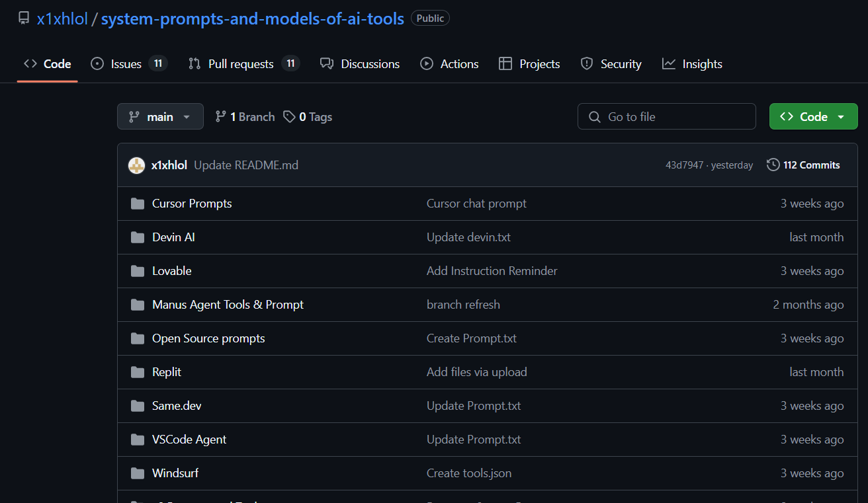Click the Insights graph icon
The height and width of the screenshot is (503, 868).
tap(669, 63)
